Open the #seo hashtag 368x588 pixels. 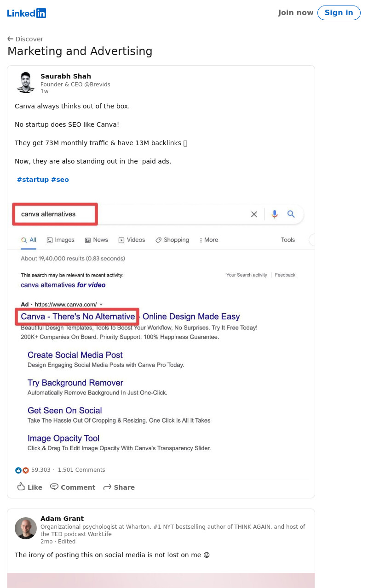[x=60, y=180]
